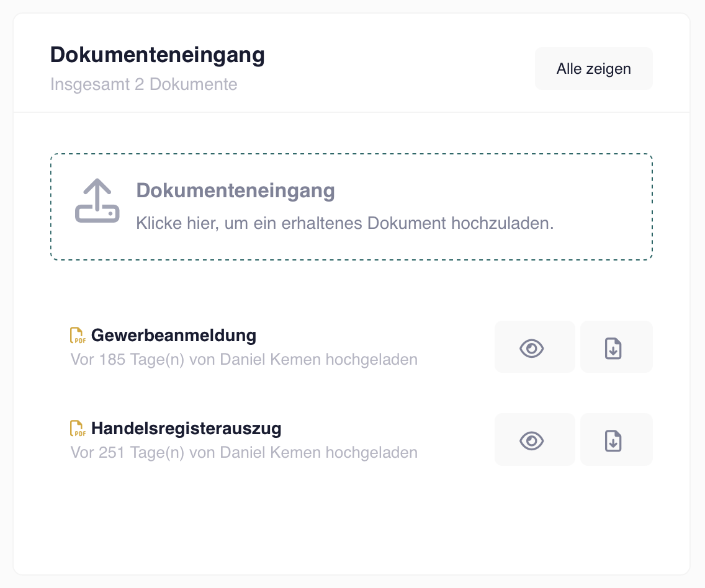This screenshot has width=705, height=588.
Task: Click the gray 'Dokumenteneingang' heading in the dropzone
Action: [x=235, y=191]
